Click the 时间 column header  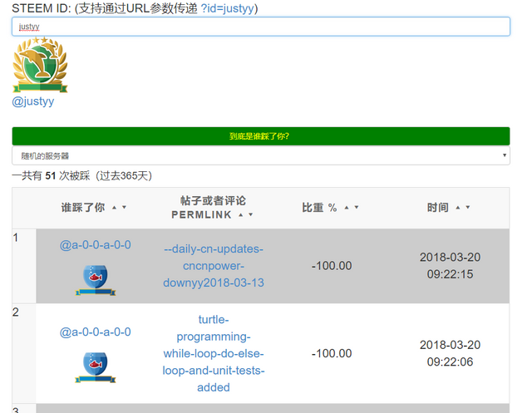click(438, 207)
